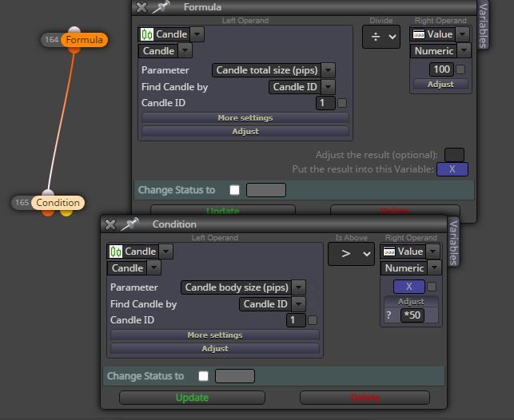Open the Formula Candle category dropdown
The height and width of the screenshot is (420, 514).
click(x=197, y=34)
